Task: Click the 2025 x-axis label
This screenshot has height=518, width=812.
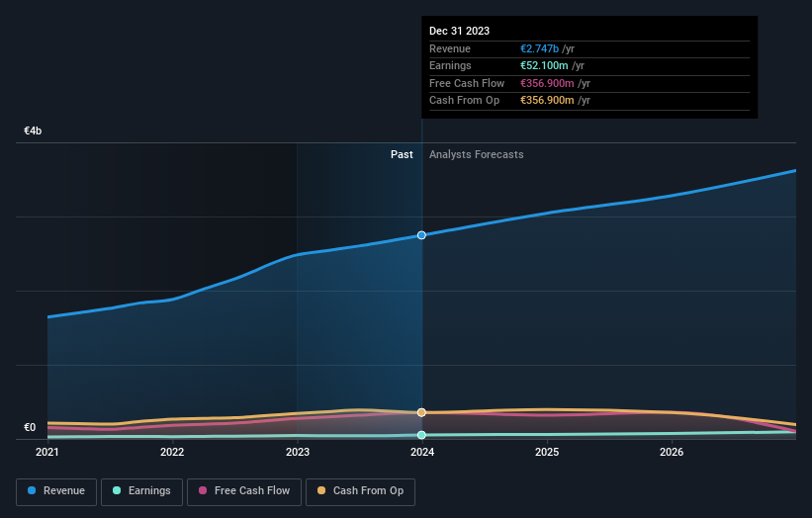Action: pos(547,453)
